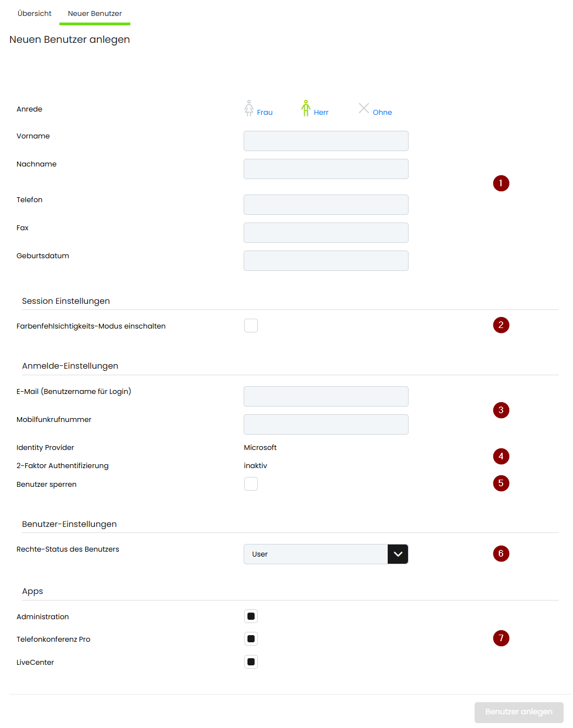Click the red marker number 7
Viewport: 573px width, 728px height.
click(501, 638)
